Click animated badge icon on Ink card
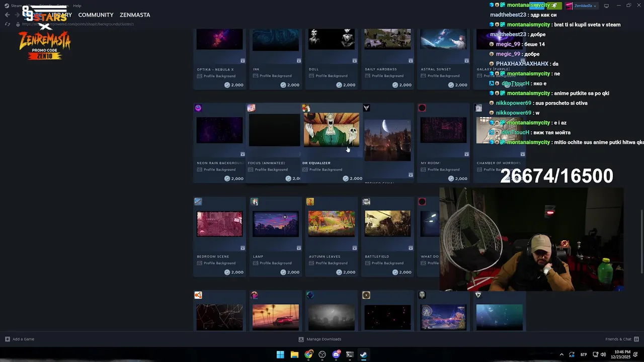 299,61
